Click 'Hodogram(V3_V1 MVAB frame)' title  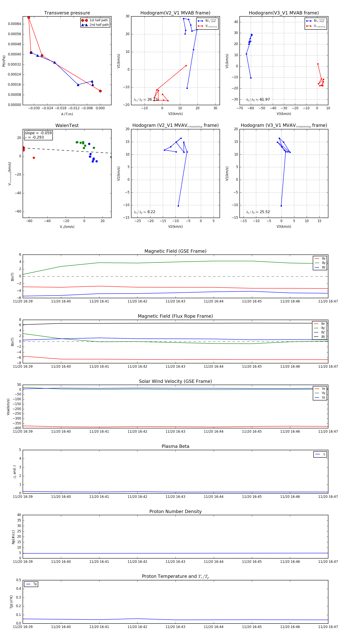(x=284, y=13)
